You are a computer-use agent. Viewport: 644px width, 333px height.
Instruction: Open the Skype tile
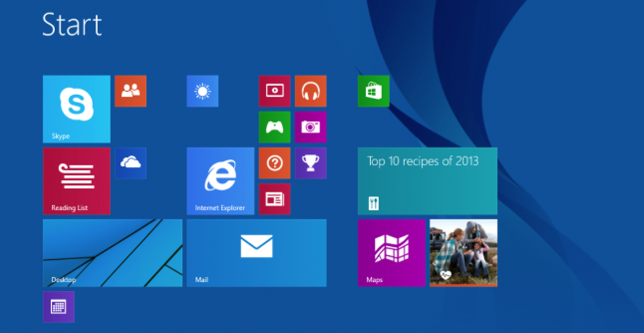(76, 109)
